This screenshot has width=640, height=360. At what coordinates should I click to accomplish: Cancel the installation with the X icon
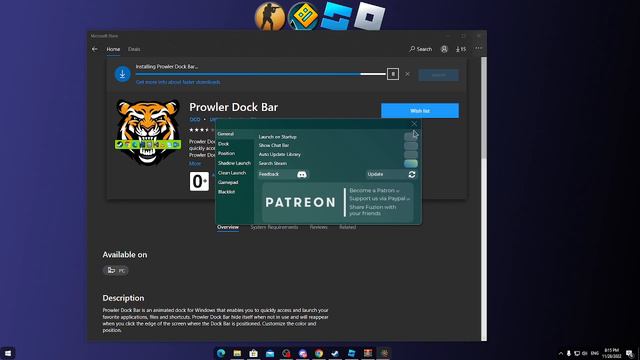tap(407, 74)
